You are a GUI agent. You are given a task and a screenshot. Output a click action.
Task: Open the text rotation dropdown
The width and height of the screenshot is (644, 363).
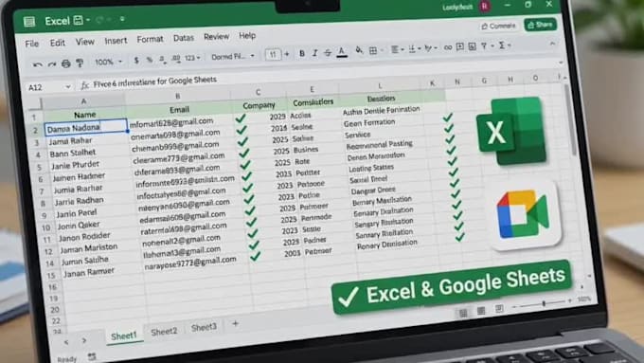point(430,48)
